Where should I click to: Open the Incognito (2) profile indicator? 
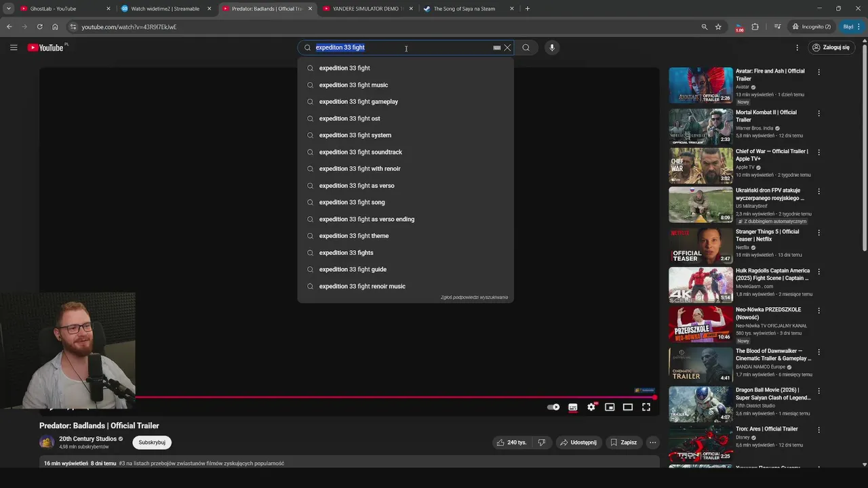[x=811, y=26]
